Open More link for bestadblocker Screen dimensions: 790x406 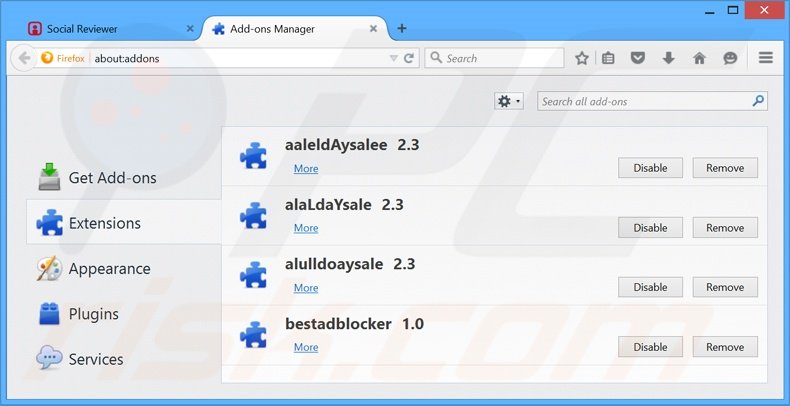[x=306, y=347]
